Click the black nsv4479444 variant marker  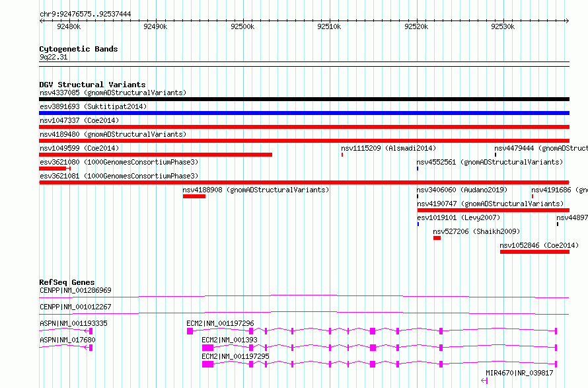tap(496, 155)
